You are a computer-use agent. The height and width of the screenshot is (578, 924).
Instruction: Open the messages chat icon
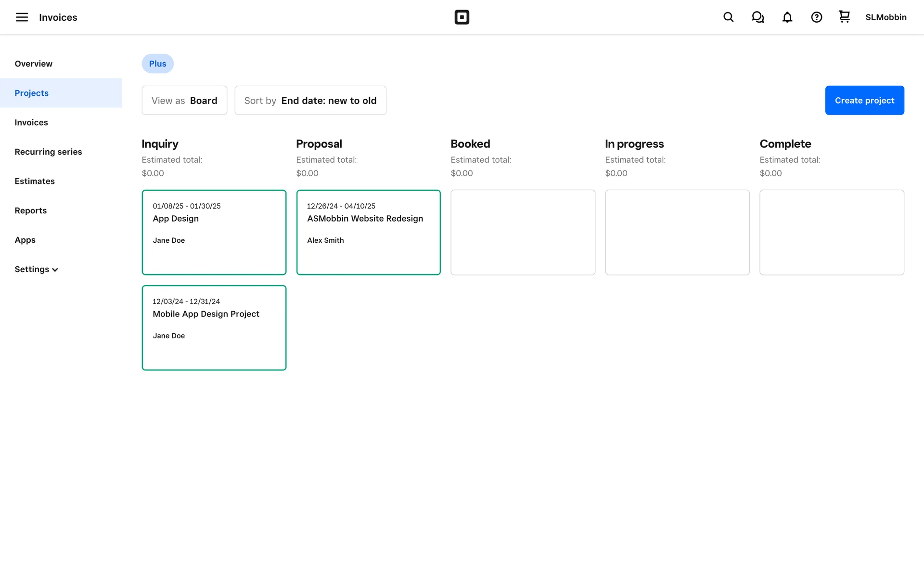click(757, 17)
